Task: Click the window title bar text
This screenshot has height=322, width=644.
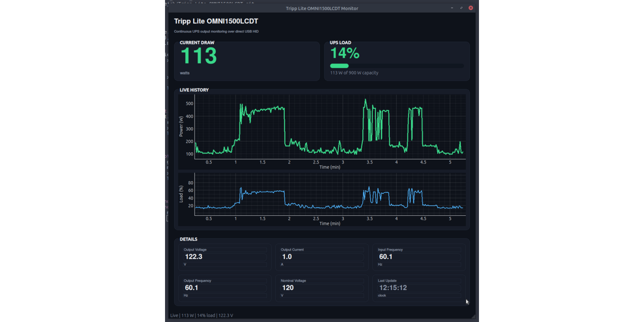Action: point(322,8)
